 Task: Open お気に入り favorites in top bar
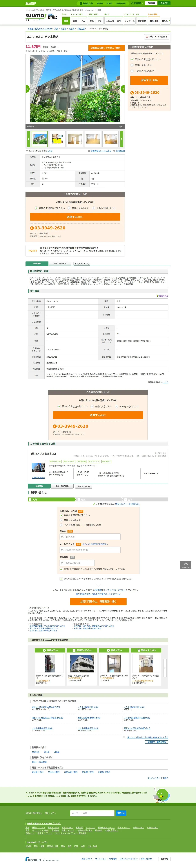tap(86, 3)
